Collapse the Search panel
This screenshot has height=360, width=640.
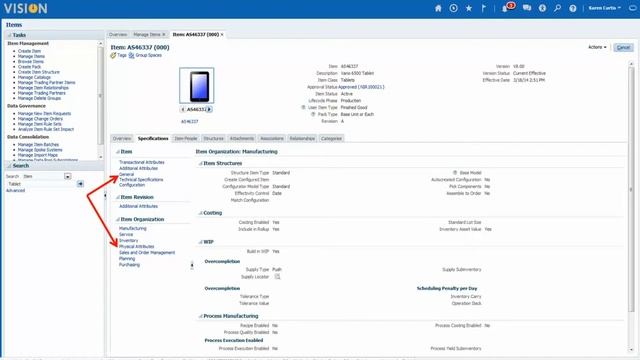coord(9,166)
